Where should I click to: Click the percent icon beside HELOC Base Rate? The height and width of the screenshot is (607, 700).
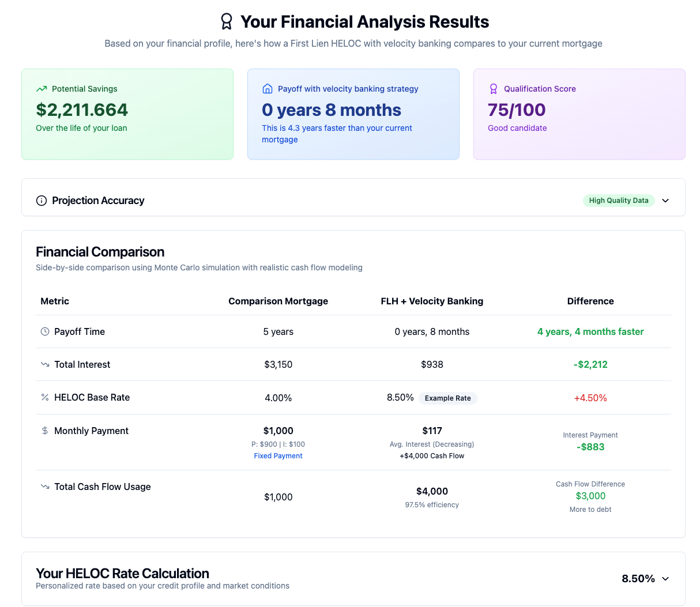click(x=45, y=397)
